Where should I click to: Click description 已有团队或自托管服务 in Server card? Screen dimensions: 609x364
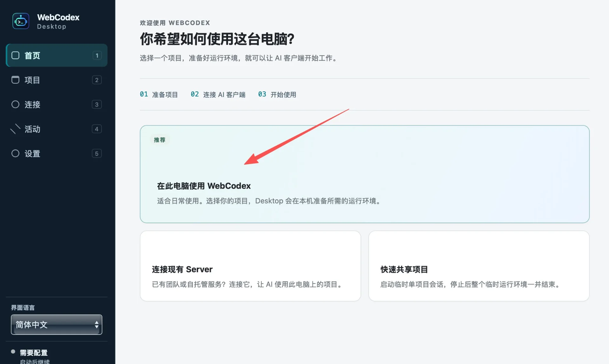click(247, 284)
